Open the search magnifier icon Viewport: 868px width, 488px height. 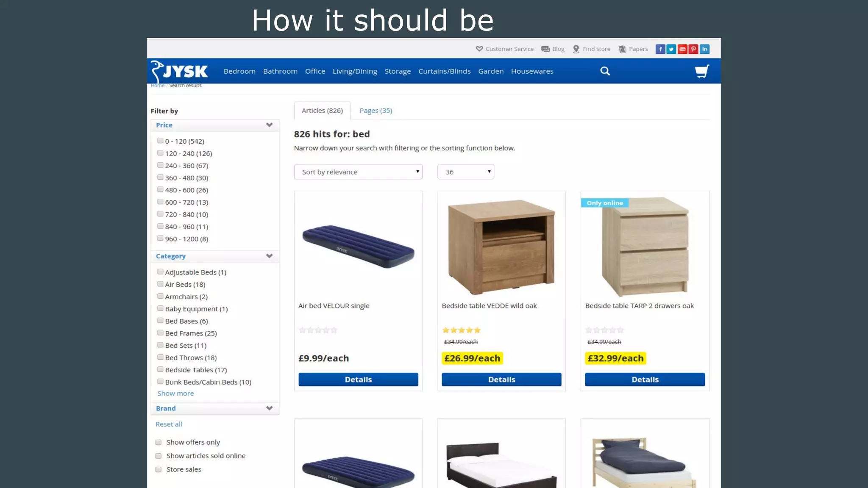click(x=605, y=71)
